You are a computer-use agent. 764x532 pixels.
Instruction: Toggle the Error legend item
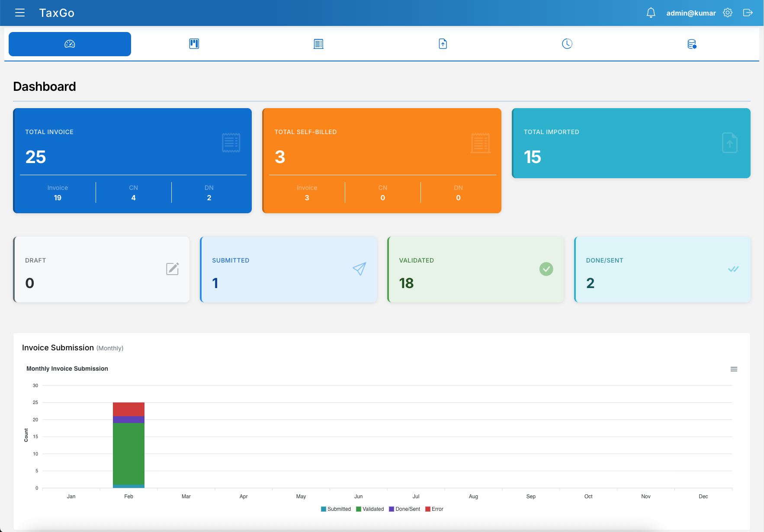click(x=434, y=509)
